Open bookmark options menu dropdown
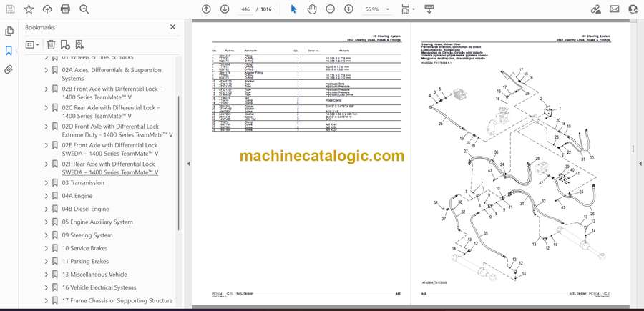 click(32, 45)
